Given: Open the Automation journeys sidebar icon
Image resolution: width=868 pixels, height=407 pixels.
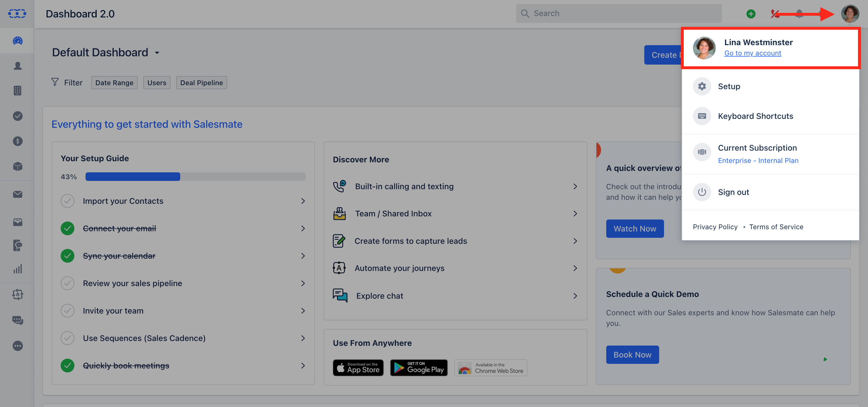Looking at the screenshot, I should (17, 295).
